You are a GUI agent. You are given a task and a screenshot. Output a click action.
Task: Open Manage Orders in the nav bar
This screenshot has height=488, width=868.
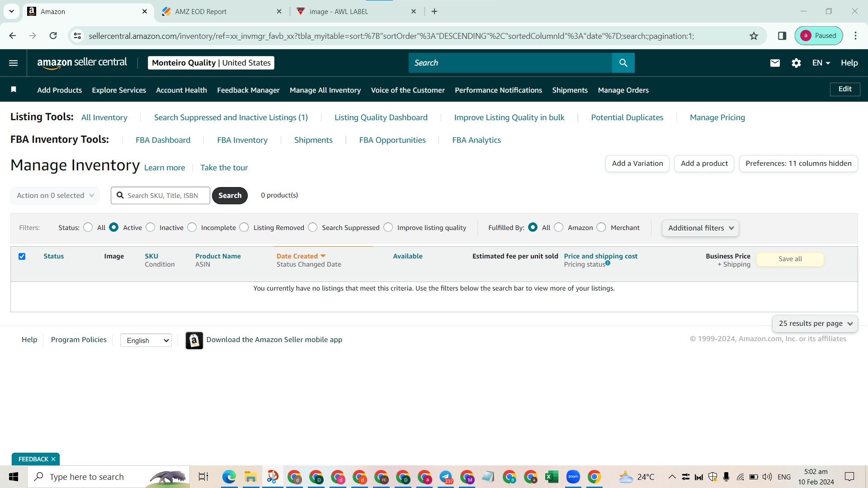623,90
